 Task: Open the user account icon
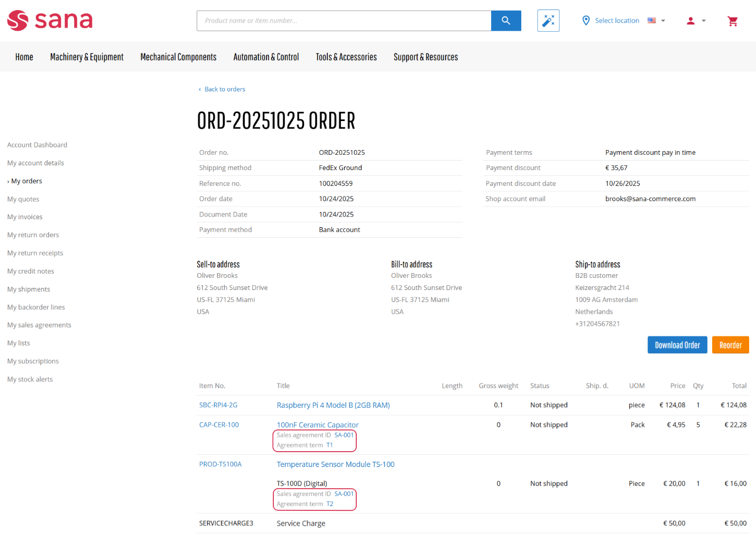[690, 21]
